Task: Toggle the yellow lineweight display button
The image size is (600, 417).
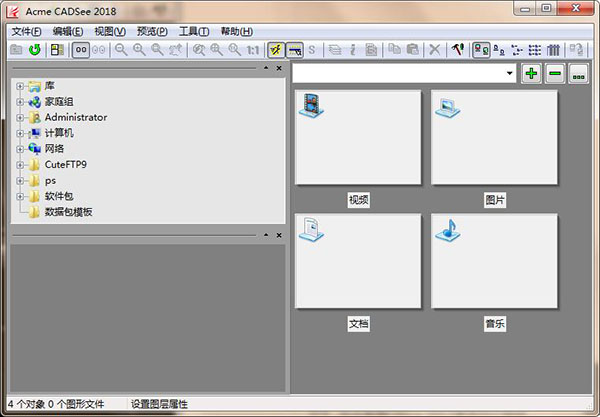Action: tap(294, 50)
